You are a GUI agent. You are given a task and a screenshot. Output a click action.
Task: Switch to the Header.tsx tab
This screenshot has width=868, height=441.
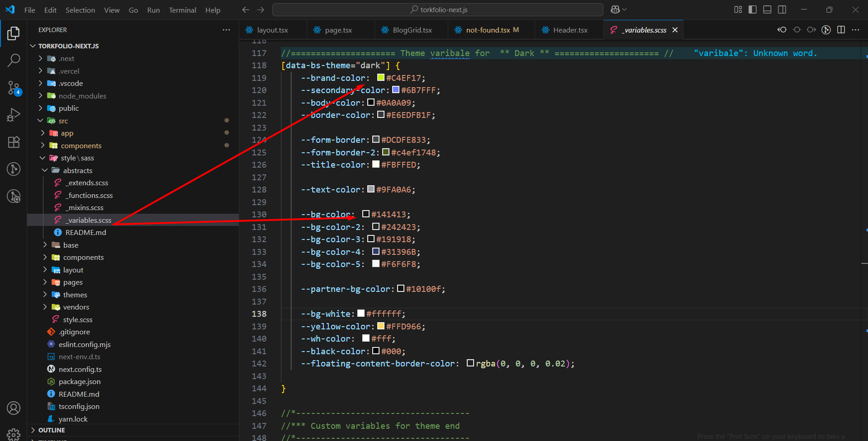click(569, 30)
